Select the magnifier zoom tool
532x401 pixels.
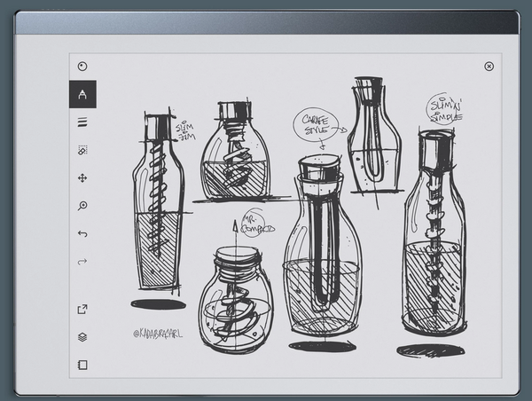[82, 206]
